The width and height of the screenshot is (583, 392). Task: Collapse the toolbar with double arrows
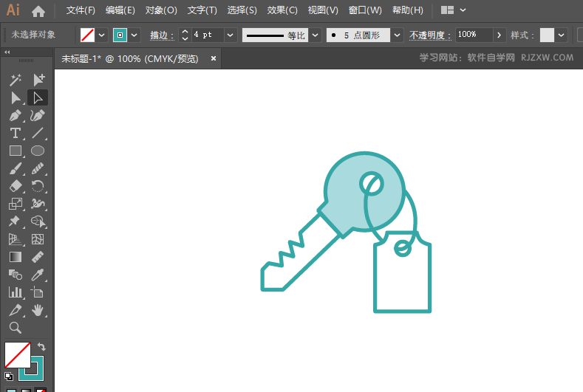pyautogui.click(x=7, y=52)
